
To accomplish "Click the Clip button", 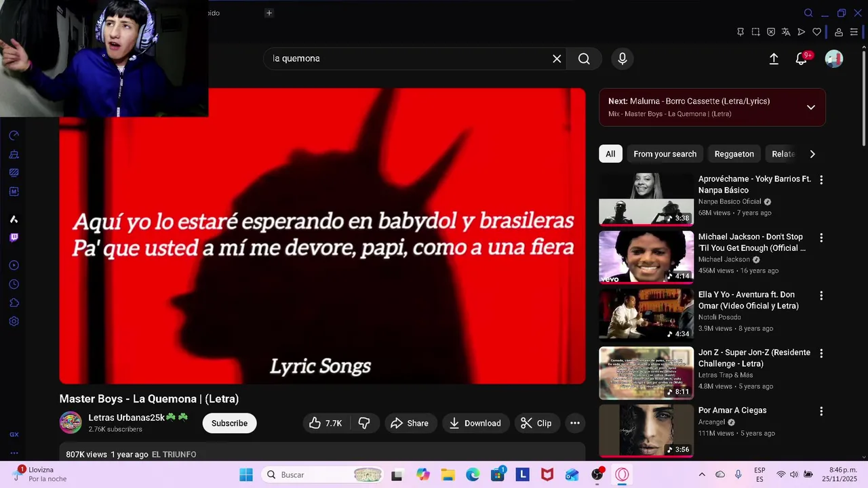I will tap(536, 423).
